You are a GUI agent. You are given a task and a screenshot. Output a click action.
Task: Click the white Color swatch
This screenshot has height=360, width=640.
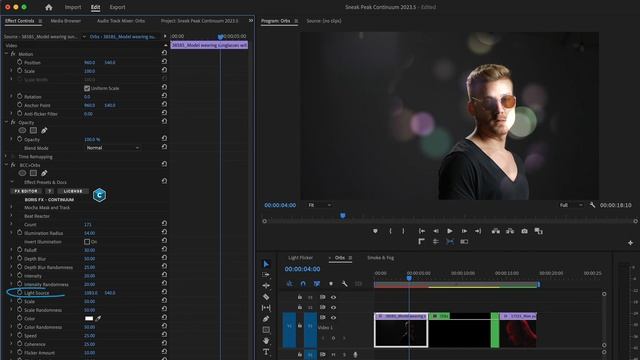[x=89, y=318]
